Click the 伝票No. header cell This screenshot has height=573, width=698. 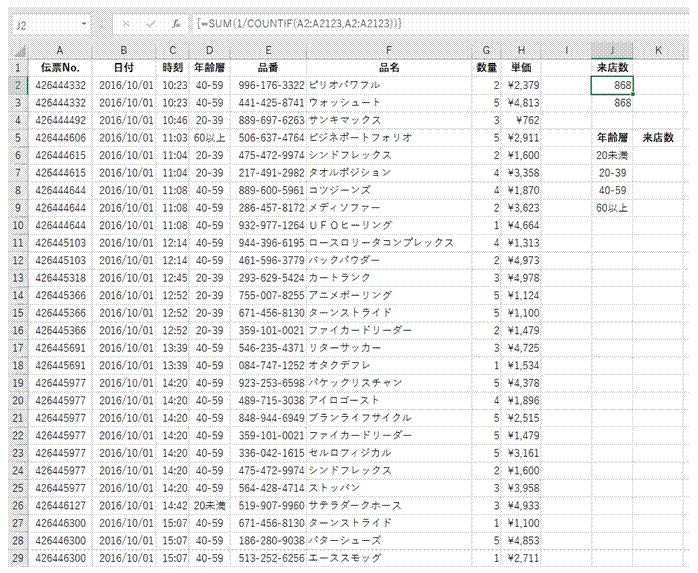(x=60, y=67)
